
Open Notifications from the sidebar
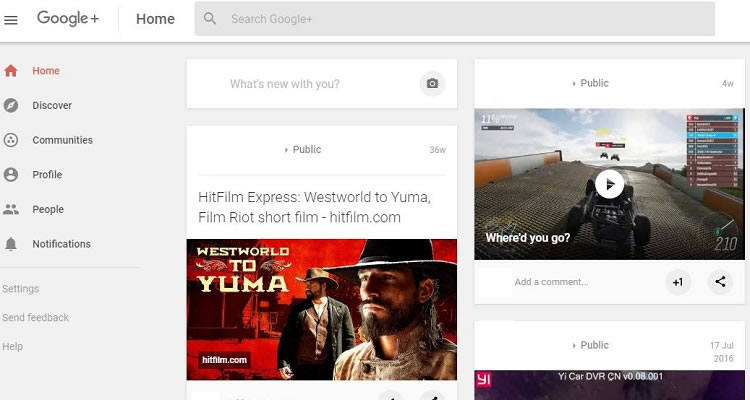coord(61,244)
